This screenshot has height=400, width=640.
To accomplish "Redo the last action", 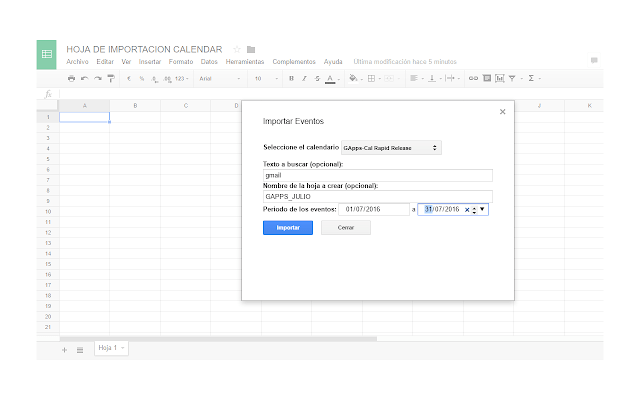I will coord(98,78).
